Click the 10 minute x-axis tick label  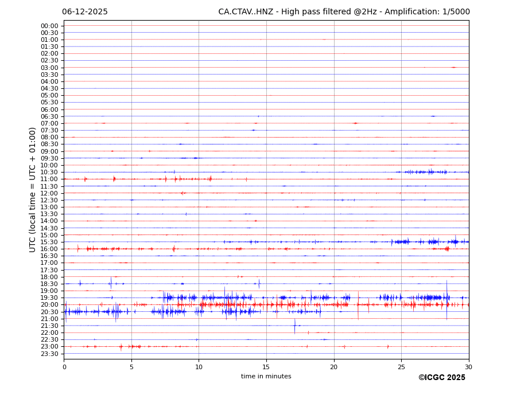[x=199, y=367]
